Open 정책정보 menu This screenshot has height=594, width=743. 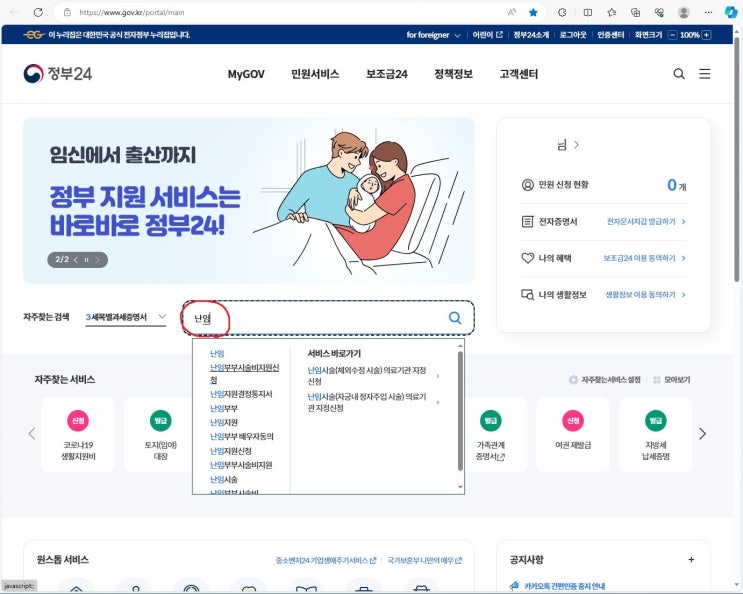coord(453,74)
